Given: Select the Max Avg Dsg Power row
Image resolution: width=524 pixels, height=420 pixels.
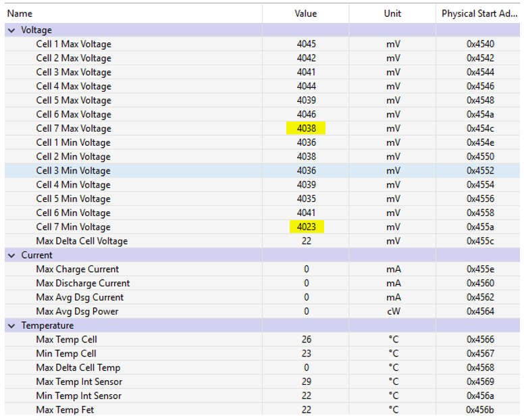Looking at the screenshot, I should 262,311.
